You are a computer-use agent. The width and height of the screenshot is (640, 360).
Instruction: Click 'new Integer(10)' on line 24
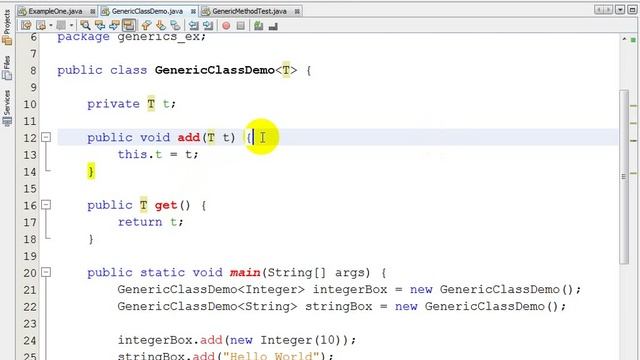[286, 340]
